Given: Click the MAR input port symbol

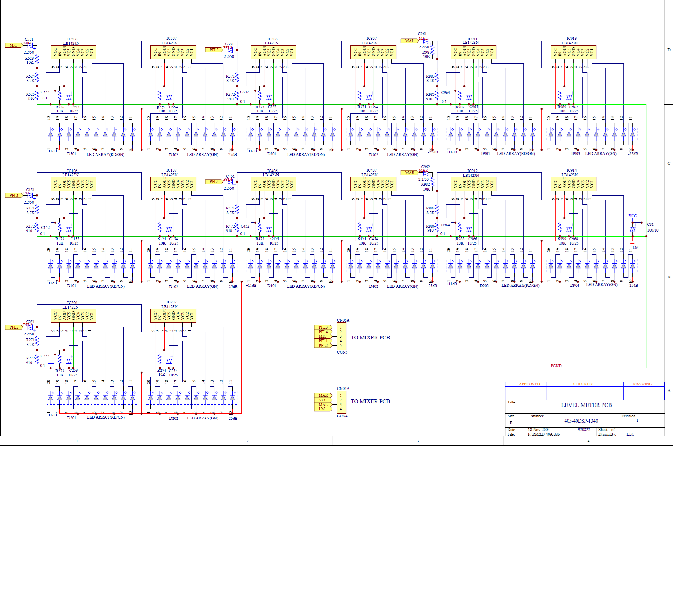Looking at the screenshot, I should coord(410,173).
